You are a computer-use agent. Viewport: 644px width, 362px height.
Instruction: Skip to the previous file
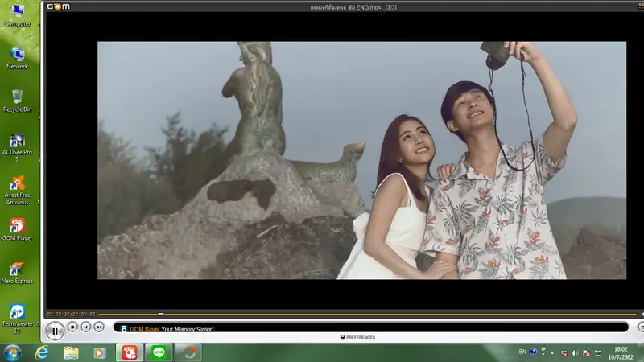point(86,327)
